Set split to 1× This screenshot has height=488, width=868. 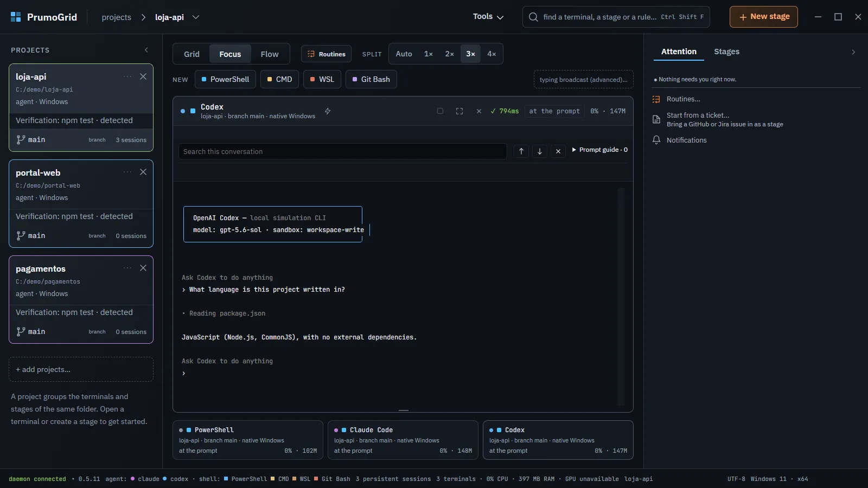pos(429,54)
